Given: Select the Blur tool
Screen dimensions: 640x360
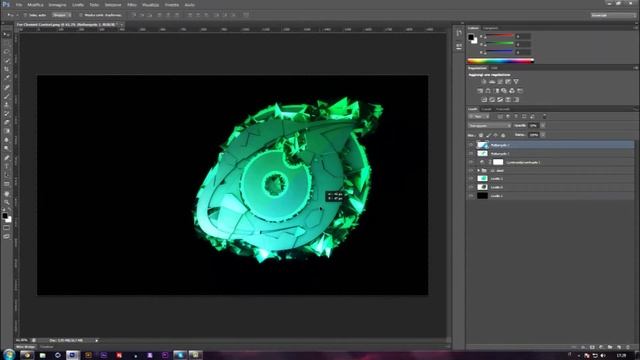Looking at the screenshot, I should (x=7, y=140).
